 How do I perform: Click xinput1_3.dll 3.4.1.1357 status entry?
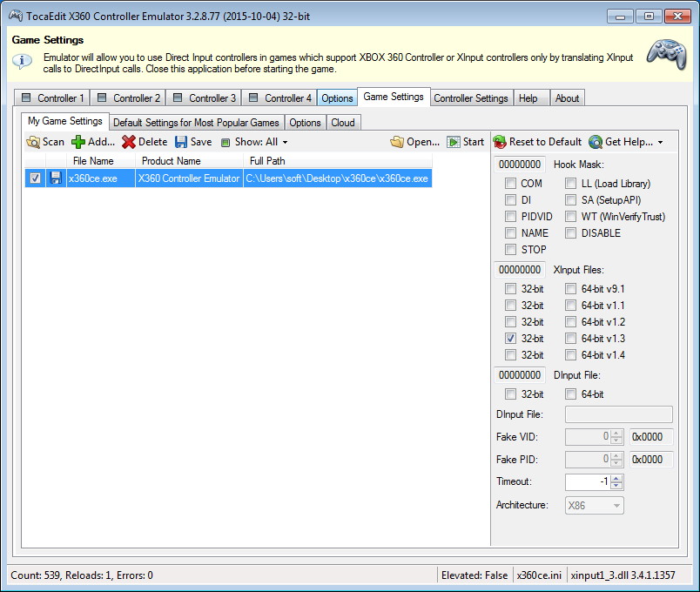(x=623, y=575)
